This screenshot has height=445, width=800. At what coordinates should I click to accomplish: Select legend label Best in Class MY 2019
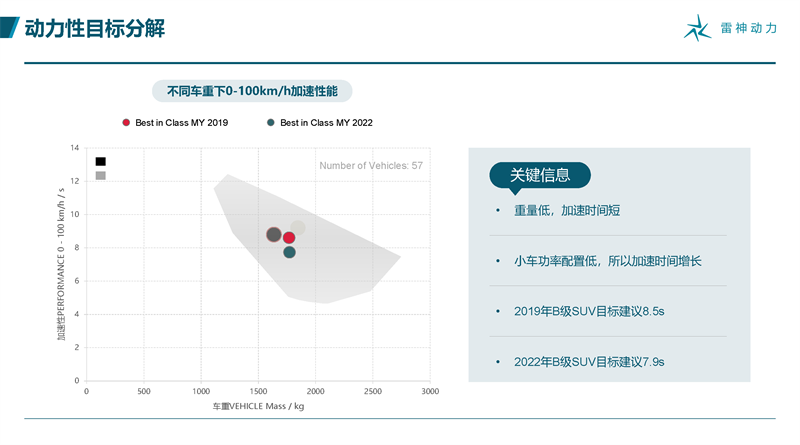[x=182, y=122]
